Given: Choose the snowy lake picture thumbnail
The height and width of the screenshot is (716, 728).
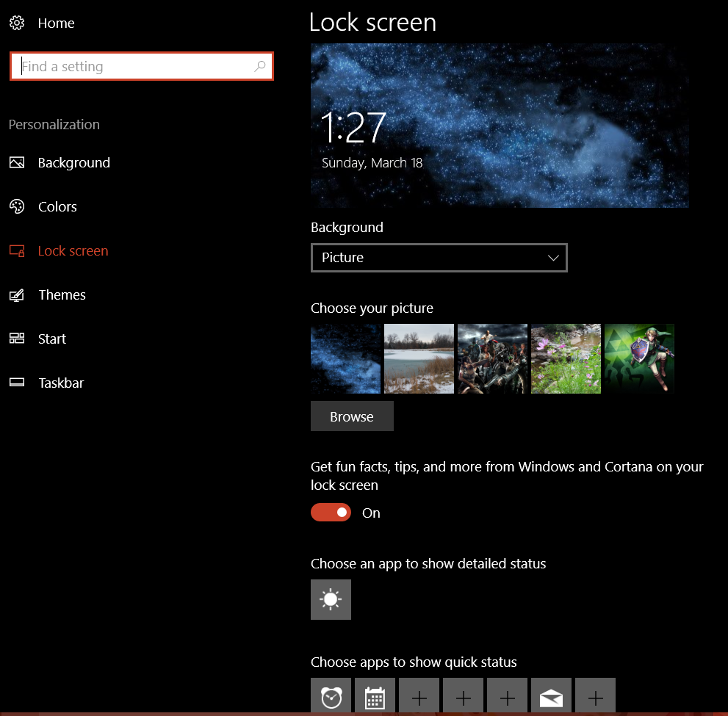Looking at the screenshot, I should (419, 359).
